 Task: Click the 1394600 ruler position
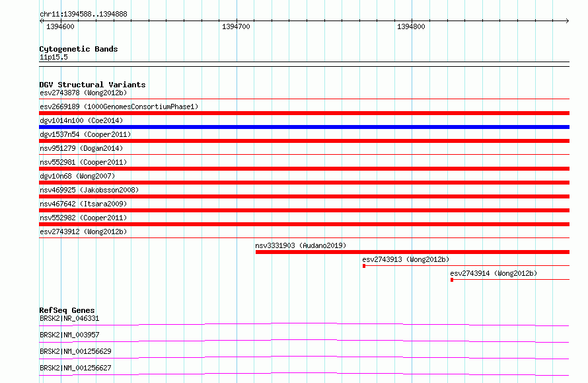point(60,26)
